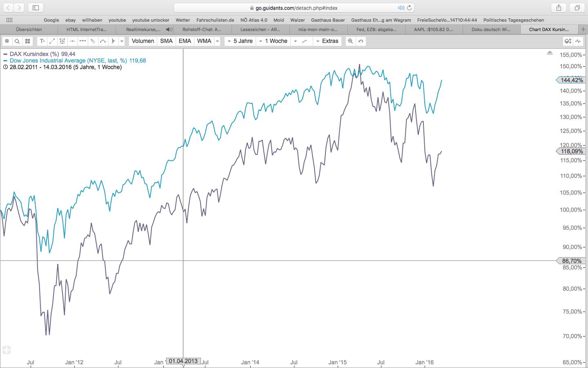The image size is (588, 368).
Task: Expand more drawing tools dropdown
Action: (x=122, y=41)
